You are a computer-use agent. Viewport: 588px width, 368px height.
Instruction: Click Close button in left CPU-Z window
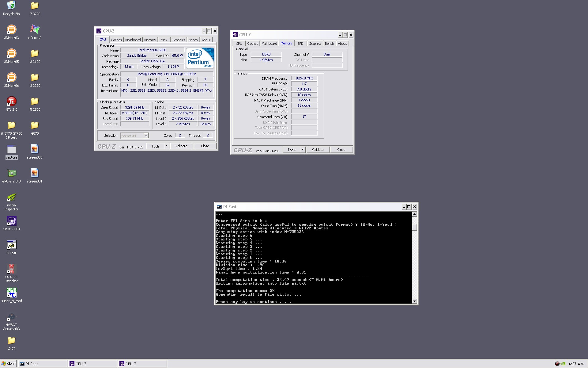[205, 146]
